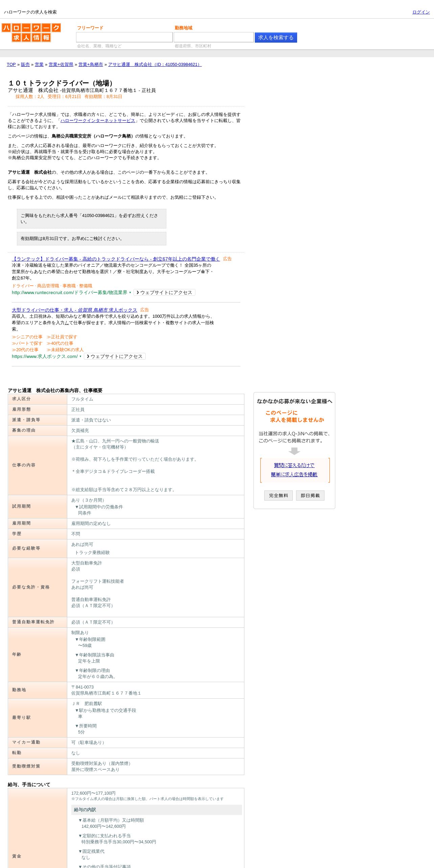The image size is (434, 868).
Task: Click the 求人を検索する button
Action: (276, 38)
